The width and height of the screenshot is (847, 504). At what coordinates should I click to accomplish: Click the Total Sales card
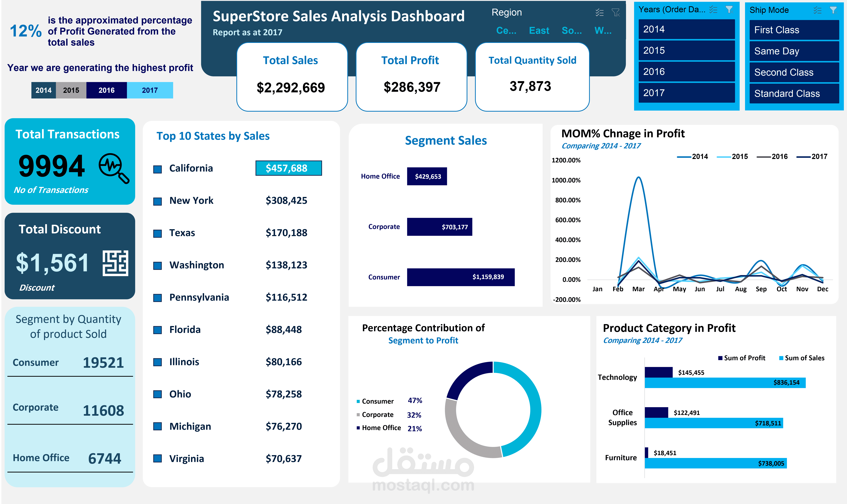[x=292, y=77]
